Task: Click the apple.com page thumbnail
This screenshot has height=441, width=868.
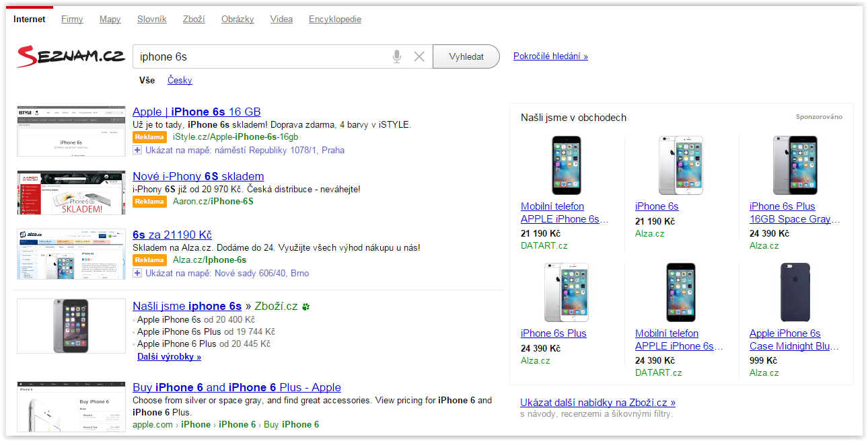Action: (71, 408)
